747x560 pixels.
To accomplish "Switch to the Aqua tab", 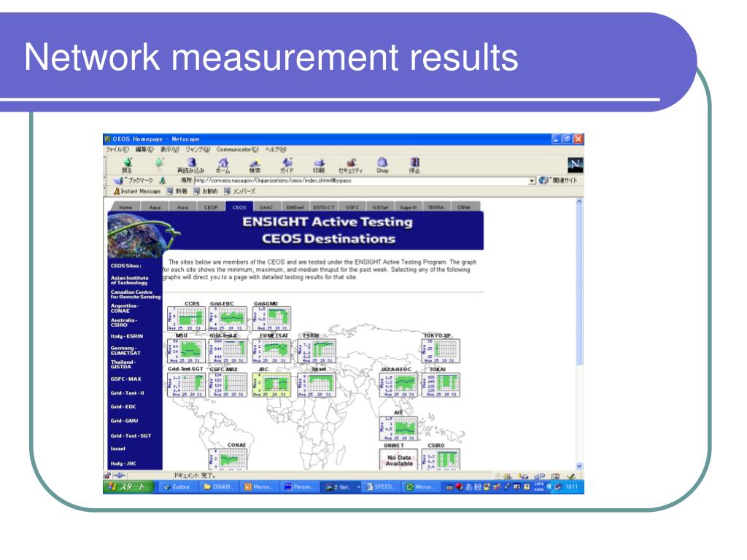I will [155, 207].
